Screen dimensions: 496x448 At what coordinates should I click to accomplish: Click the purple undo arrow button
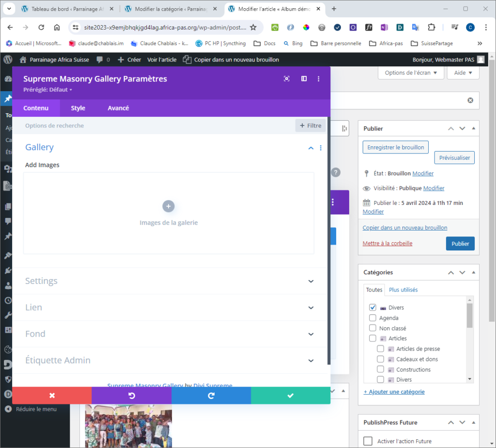click(131, 396)
